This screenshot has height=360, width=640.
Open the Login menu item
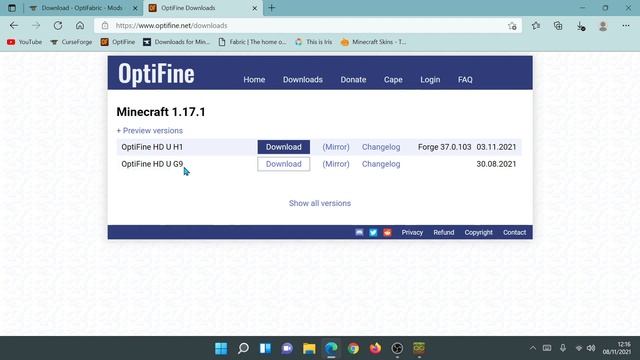(x=430, y=80)
